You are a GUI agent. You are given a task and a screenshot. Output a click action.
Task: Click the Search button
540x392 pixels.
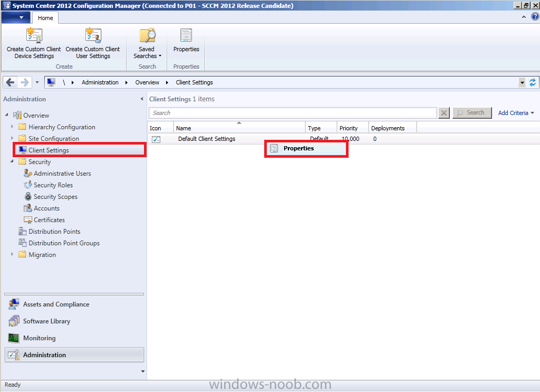(x=472, y=112)
